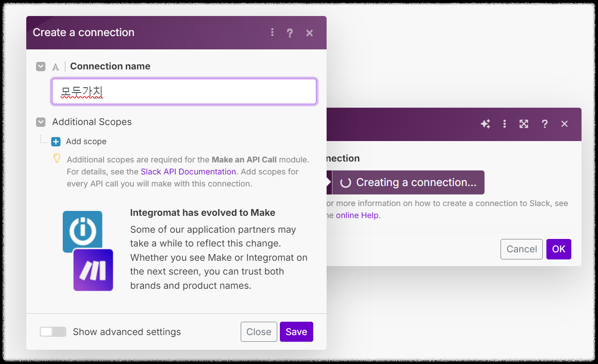The height and width of the screenshot is (364, 598).
Task: Click Cancel in the Slack module window
Action: point(521,249)
